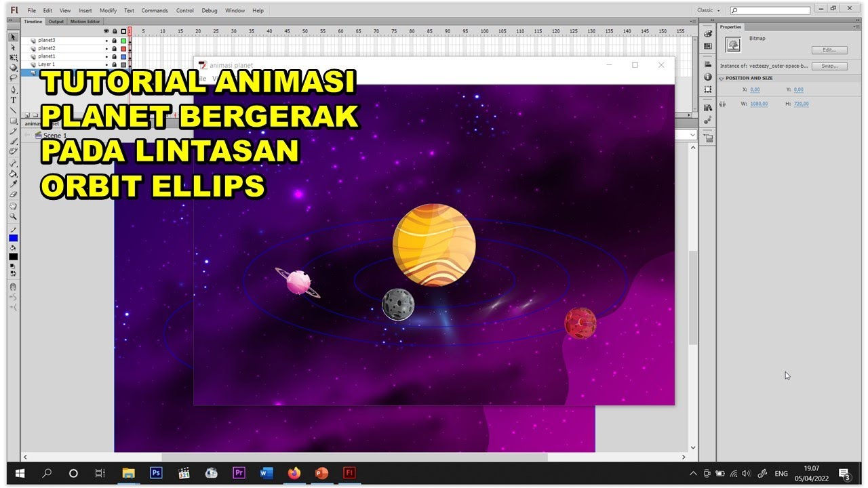Open the Info panel icon
The height and width of the screenshot is (488, 868).
[x=708, y=77]
